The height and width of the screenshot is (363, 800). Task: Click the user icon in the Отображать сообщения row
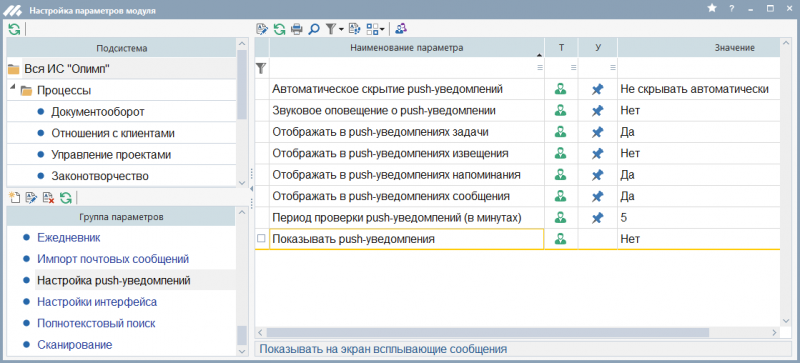561,196
